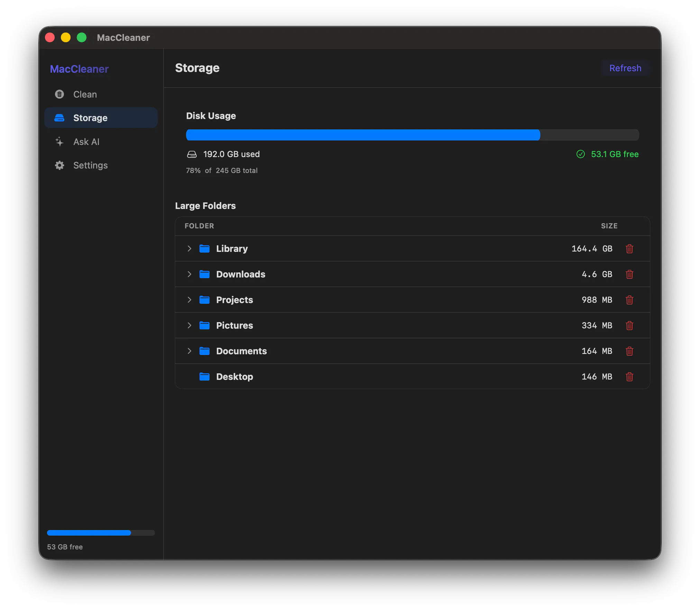Click the sidebar free space bar

tap(101, 533)
